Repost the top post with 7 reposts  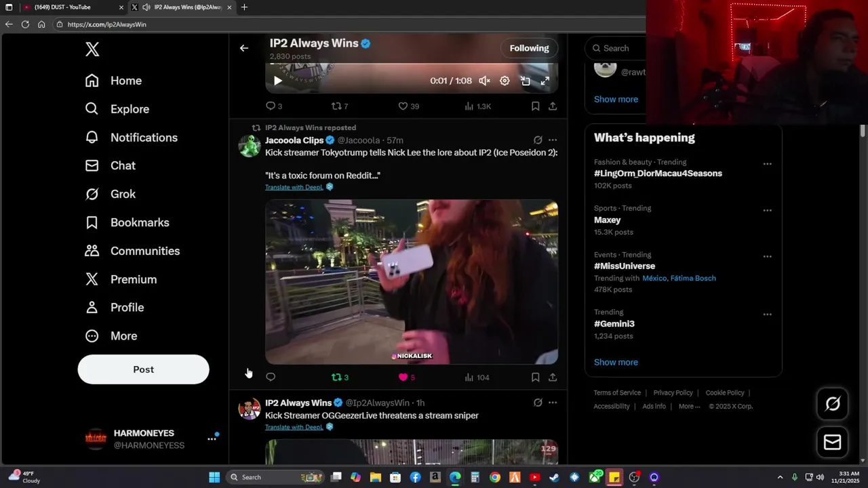[339, 106]
